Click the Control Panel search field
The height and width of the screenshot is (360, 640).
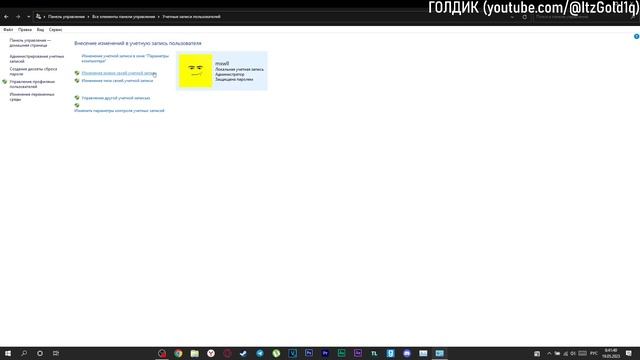584,17
